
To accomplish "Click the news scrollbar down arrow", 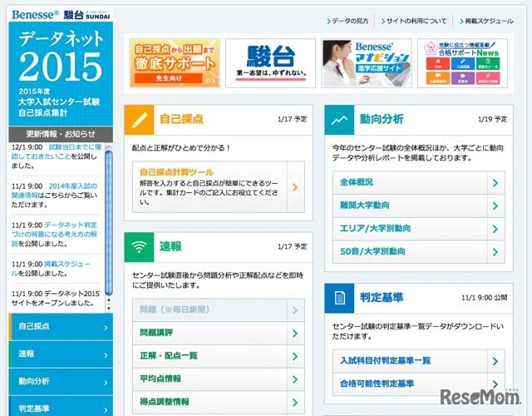I will (x=109, y=309).
